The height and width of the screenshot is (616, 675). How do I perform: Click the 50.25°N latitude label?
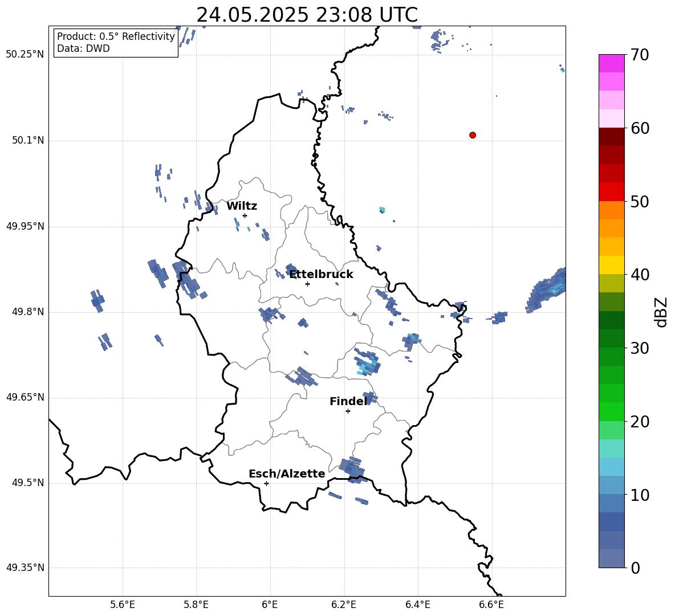25,55
